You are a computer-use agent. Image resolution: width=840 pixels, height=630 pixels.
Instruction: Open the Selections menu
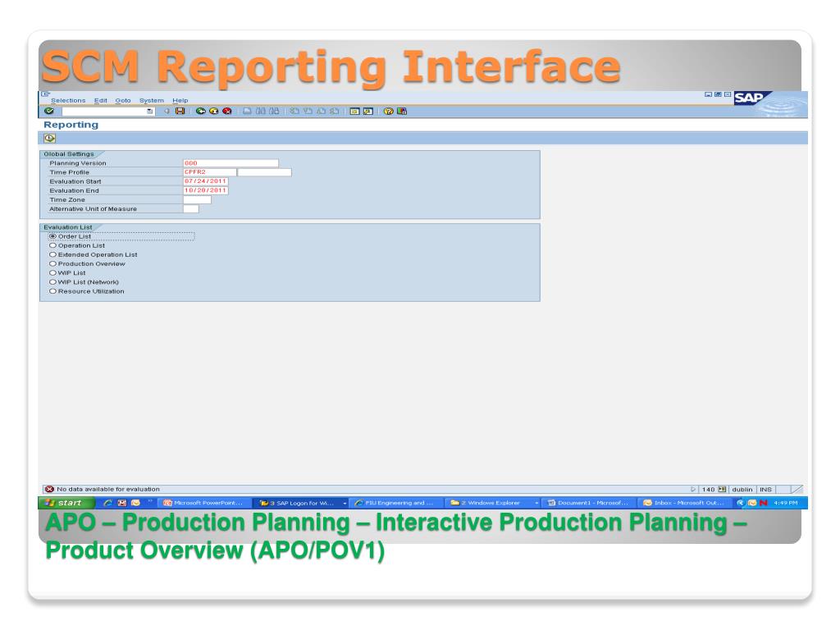coord(68,100)
